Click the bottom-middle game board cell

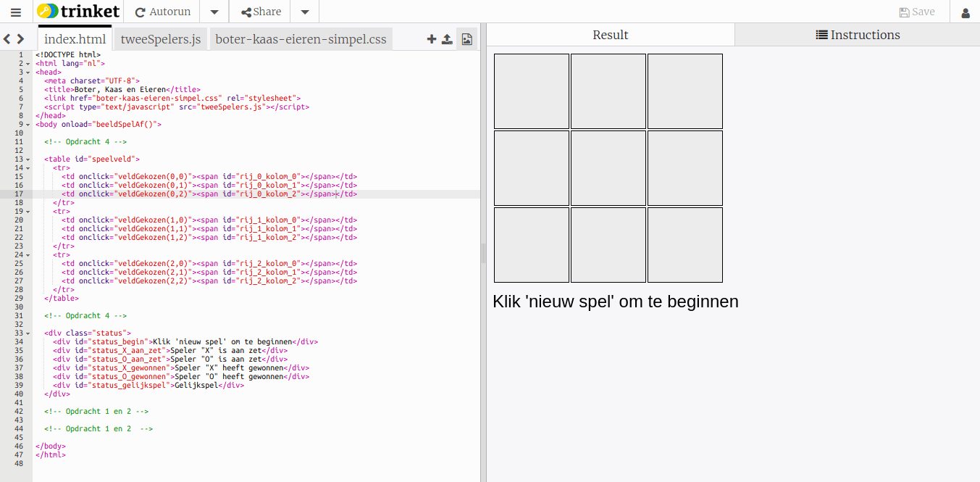coord(608,245)
